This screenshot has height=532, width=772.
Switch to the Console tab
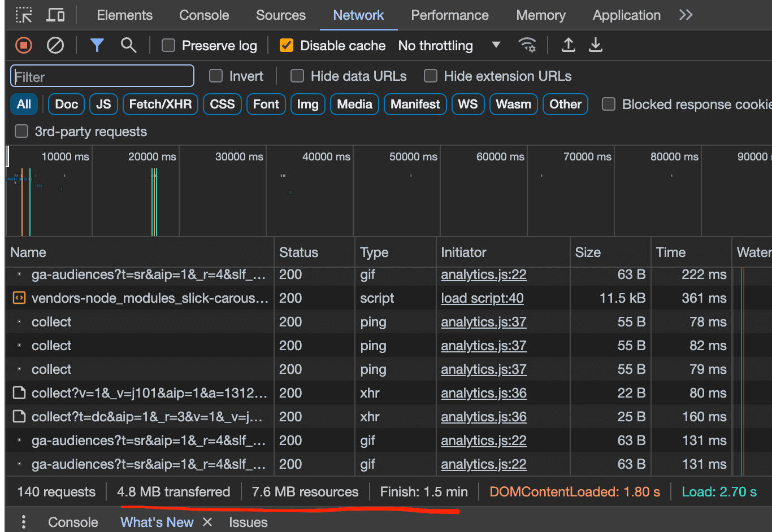(204, 15)
